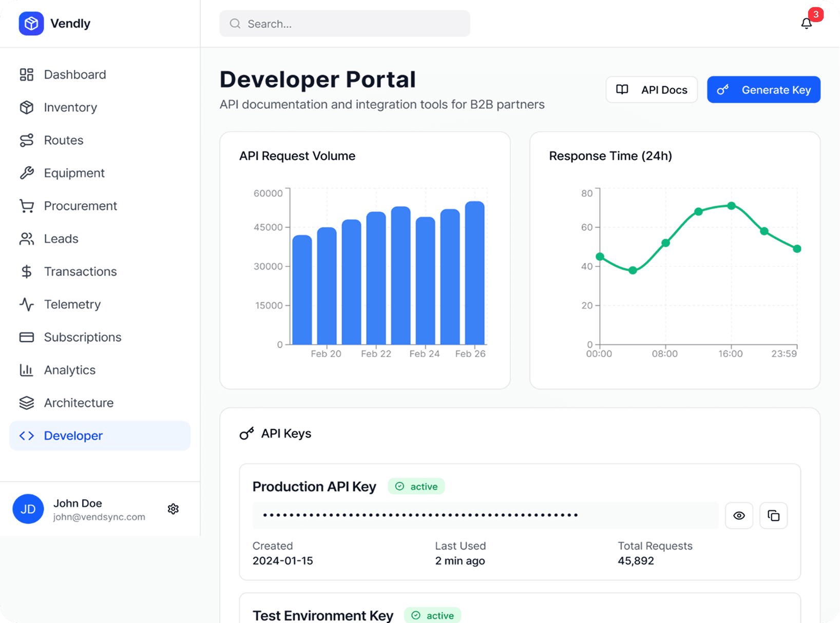Viewport: 840px width, 623px height.
Task: Click the Vendly logo
Action: [31, 23]
